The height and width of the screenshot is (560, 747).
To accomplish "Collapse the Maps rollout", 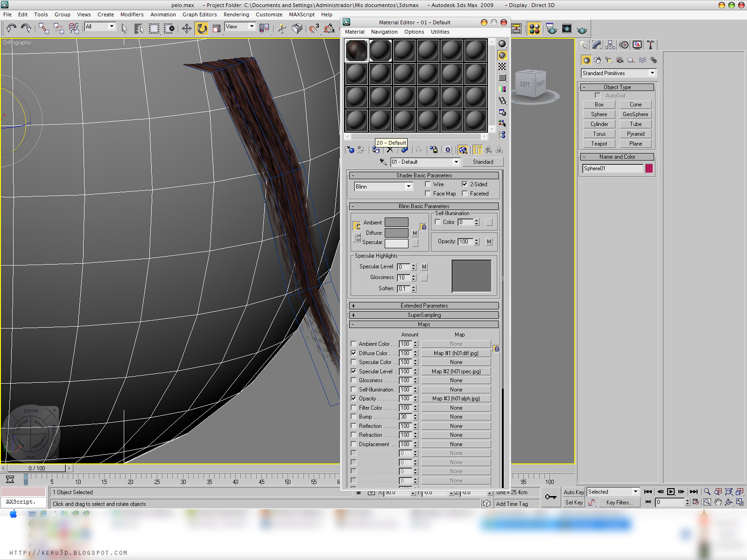I will [x=424, y=324].
